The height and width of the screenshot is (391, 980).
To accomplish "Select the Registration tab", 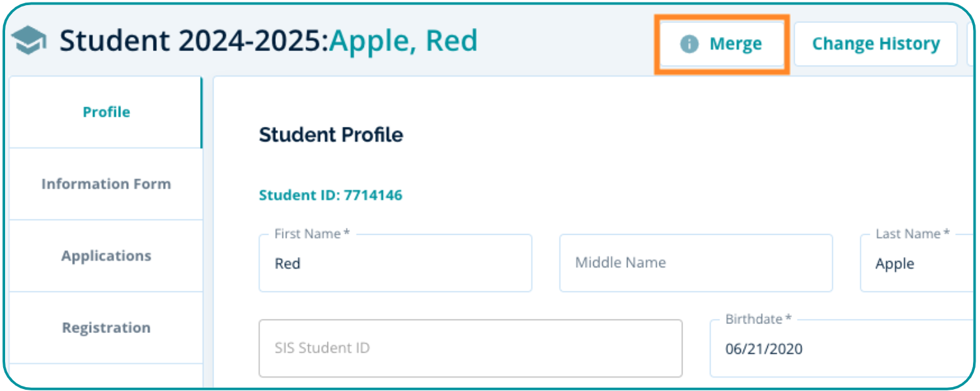I will [x=106, y=328].
